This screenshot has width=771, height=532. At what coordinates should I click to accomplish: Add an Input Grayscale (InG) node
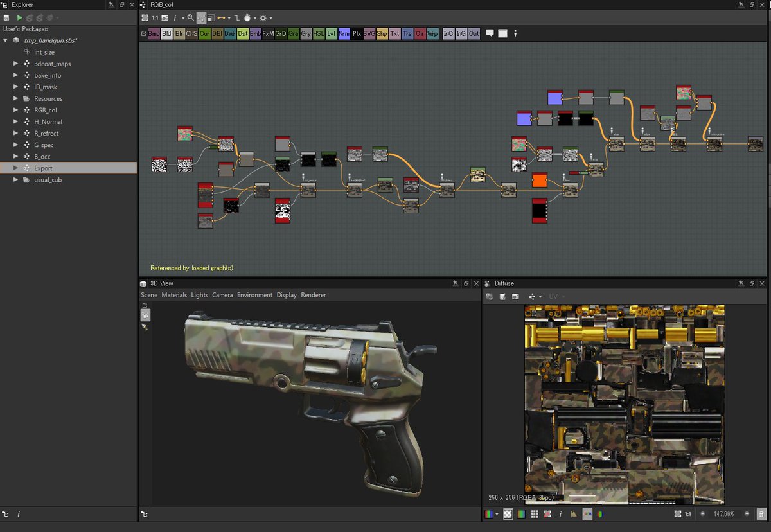click(x=461, y=33)
